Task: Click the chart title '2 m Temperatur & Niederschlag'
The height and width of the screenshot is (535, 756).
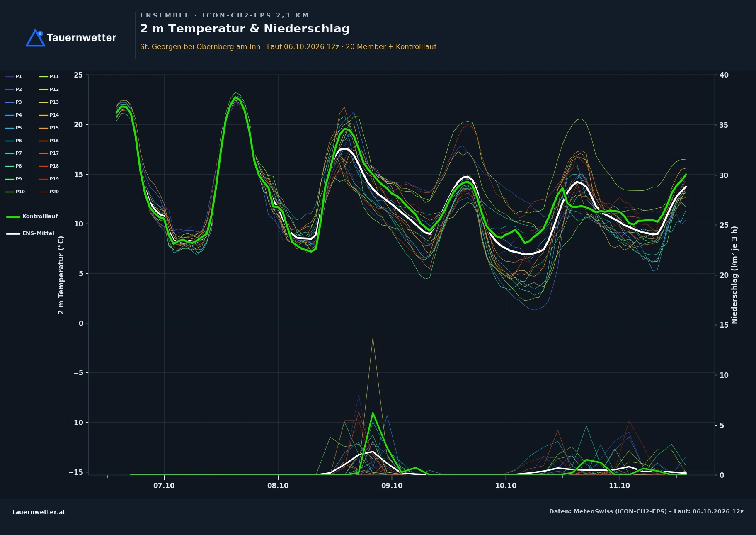Action: [x=245, y=29]
